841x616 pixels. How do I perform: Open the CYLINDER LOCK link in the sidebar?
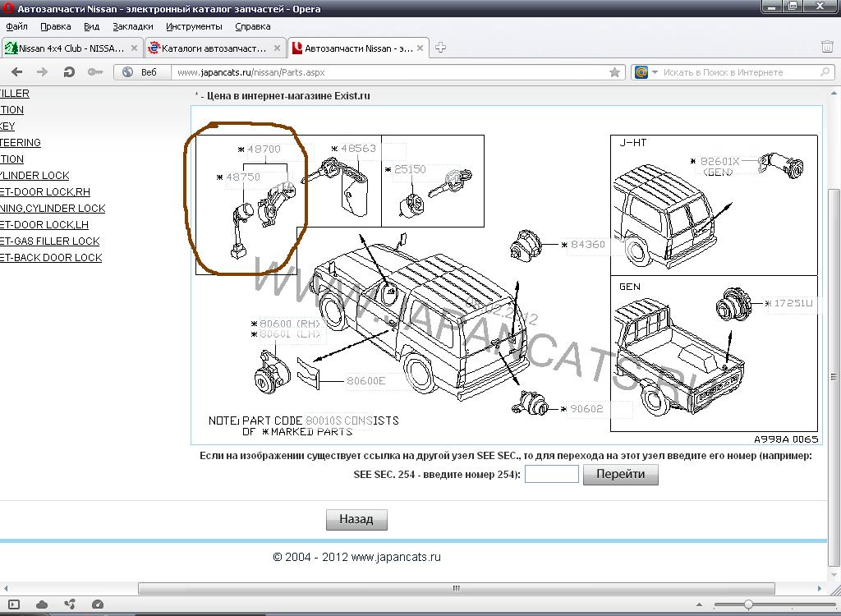(34, 176)
